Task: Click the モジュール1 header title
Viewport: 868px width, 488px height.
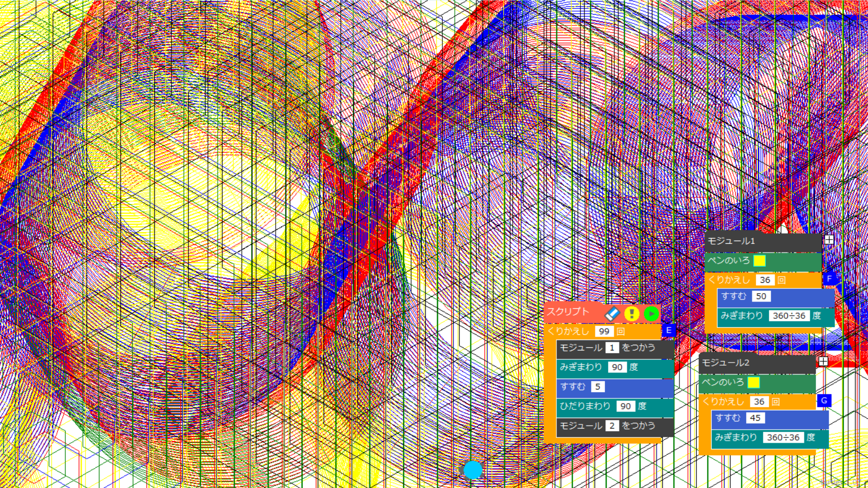Action: pos(731,241)
